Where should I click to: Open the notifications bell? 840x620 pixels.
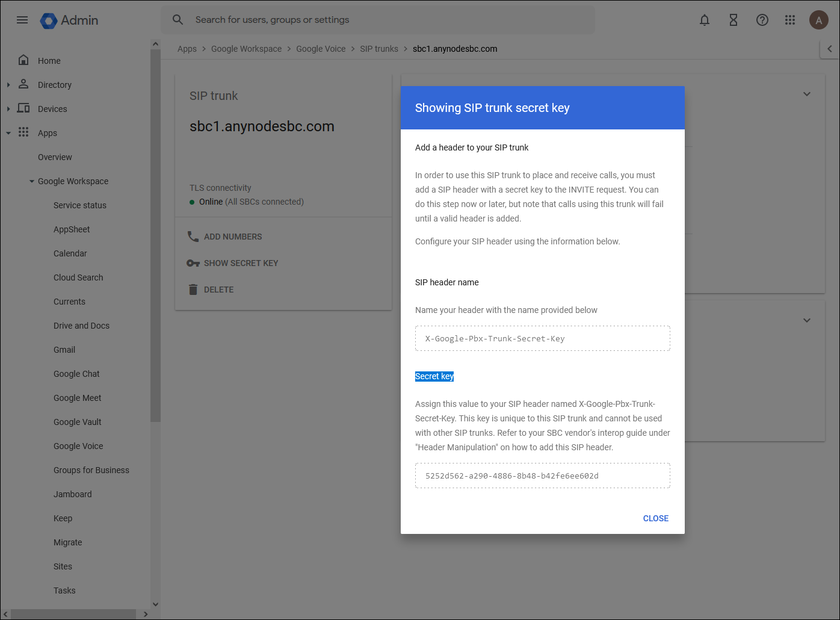[x=705, y=20]
